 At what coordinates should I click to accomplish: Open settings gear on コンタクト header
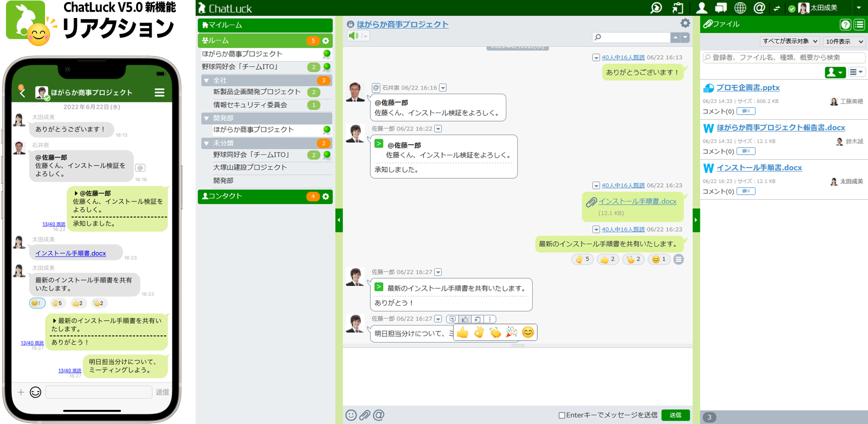[x=326, y=196]
